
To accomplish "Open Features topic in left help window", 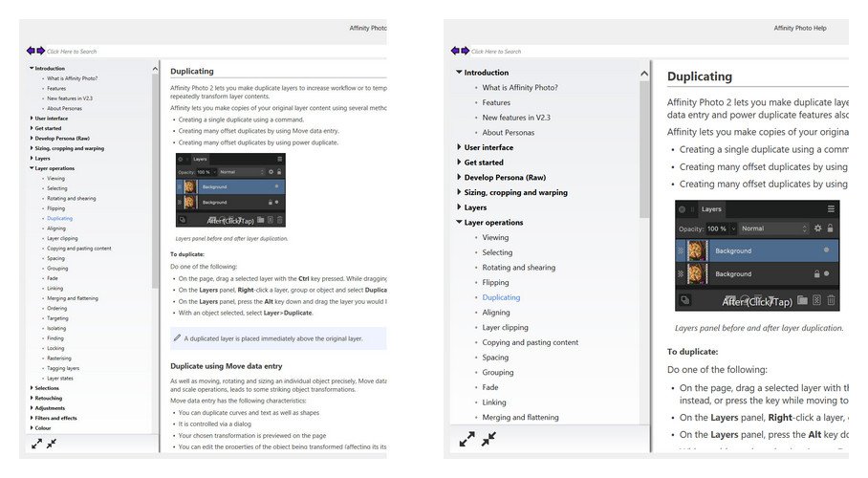I will [56, 88].
